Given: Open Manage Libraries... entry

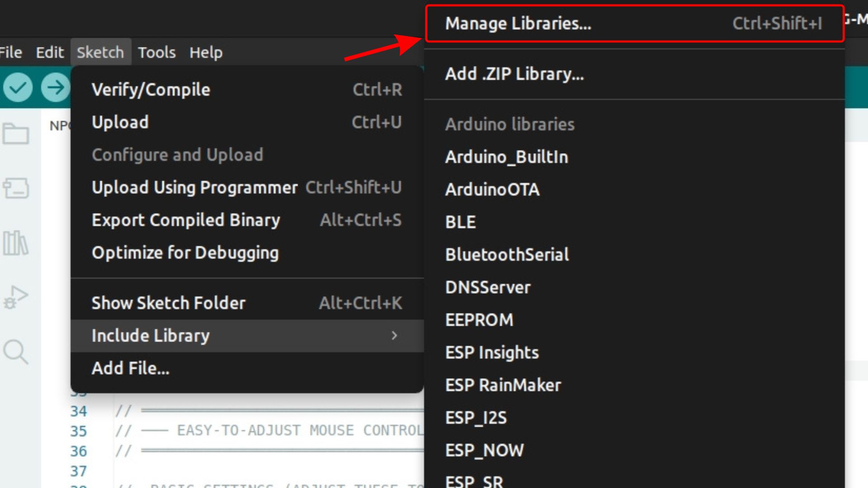Looking at the screenshot, I should click(x=635, y=23).
